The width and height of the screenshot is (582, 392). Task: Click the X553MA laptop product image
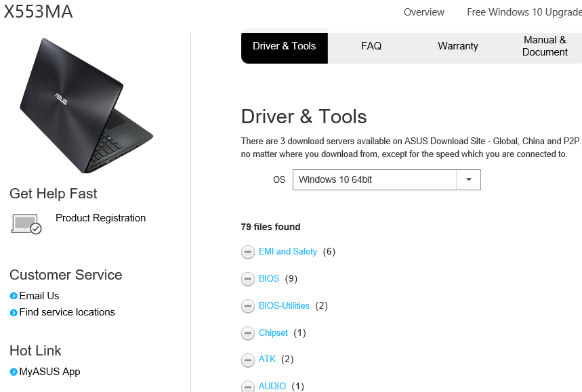[x=86, y=106]
